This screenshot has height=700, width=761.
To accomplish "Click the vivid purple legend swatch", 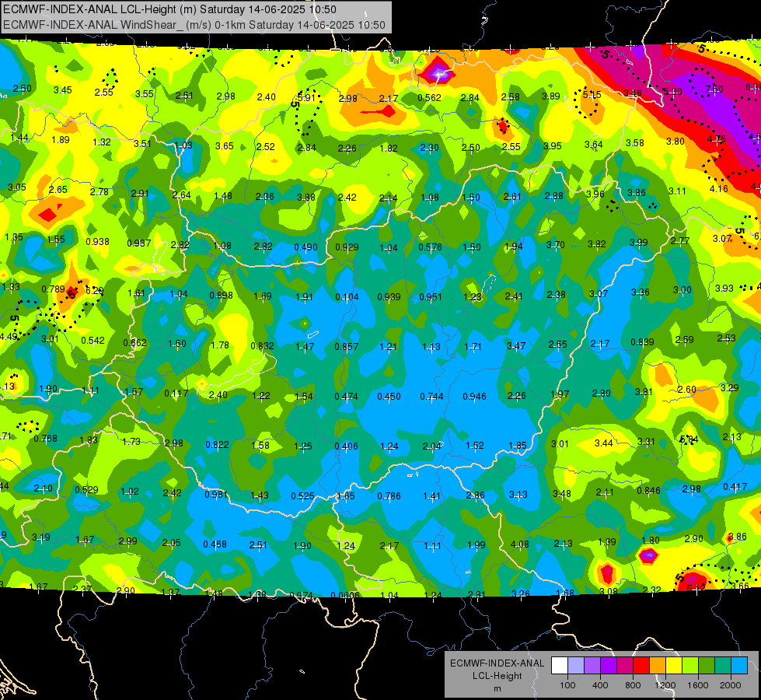I will coord(609,666).
